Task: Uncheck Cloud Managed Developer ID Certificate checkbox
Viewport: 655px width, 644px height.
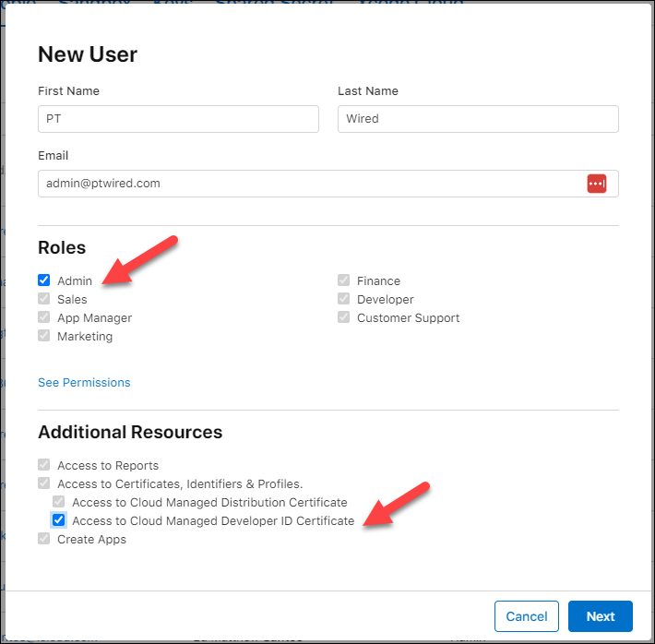Action: coord(58,519)
